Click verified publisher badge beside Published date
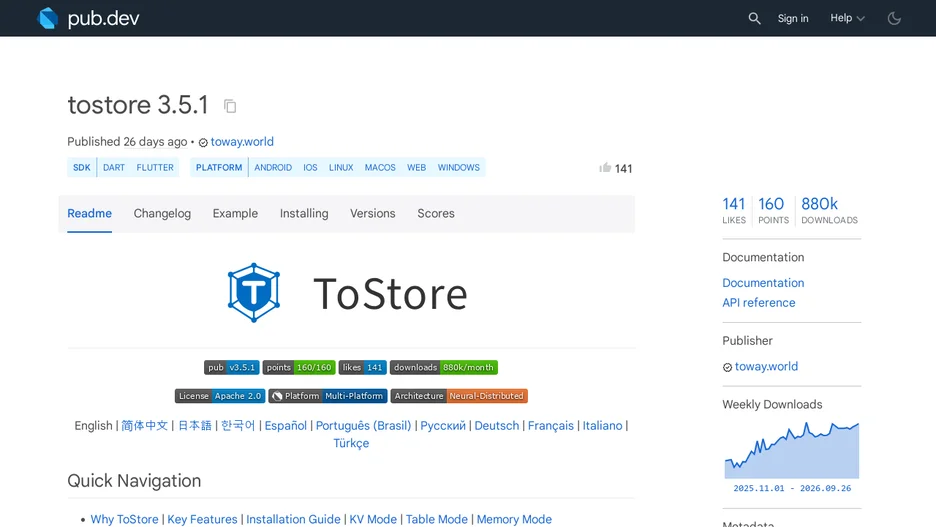This screenshot has width=936, height=527. click(203, 143)
